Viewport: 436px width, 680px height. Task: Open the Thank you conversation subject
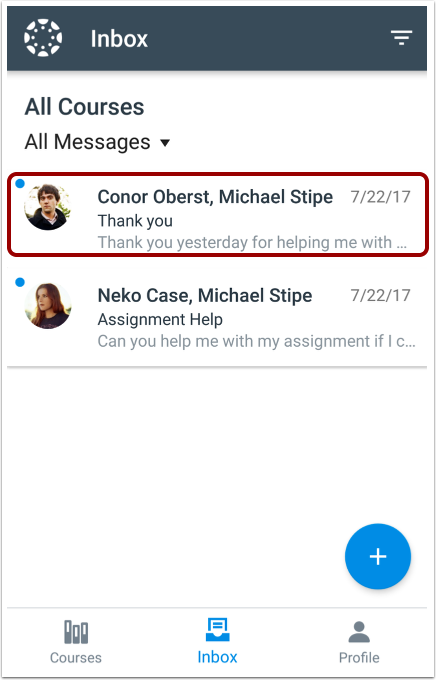pos(135,221)
